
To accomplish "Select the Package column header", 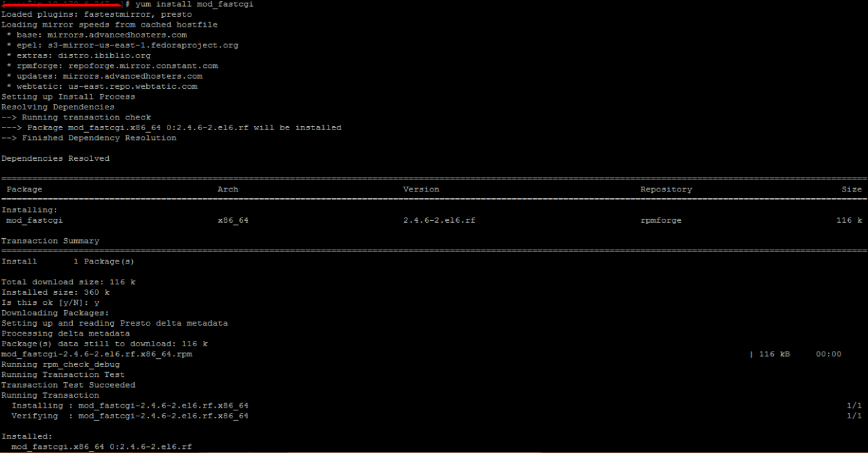I will (x=24, y=189).
